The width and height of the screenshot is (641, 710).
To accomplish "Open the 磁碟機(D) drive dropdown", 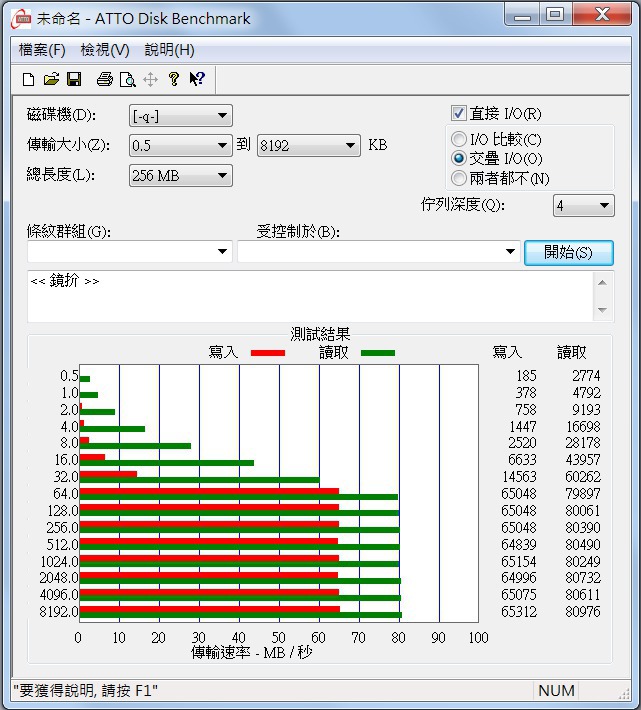I will pos(181,115).
